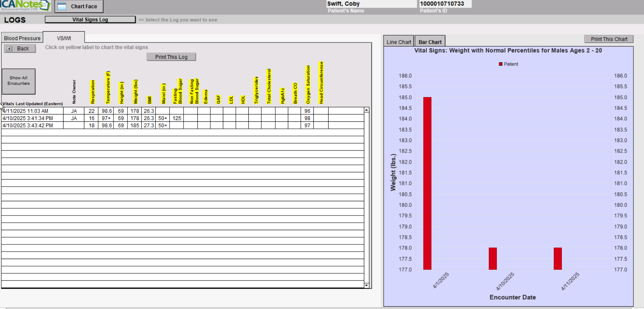Select the VS/Wt tab
Viewport: 644px width, 309px height.
click(x=64, y=38)
